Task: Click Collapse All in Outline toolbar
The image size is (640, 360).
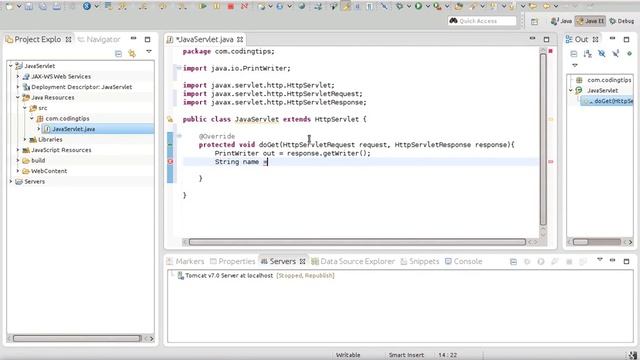Action: (573, 53)
